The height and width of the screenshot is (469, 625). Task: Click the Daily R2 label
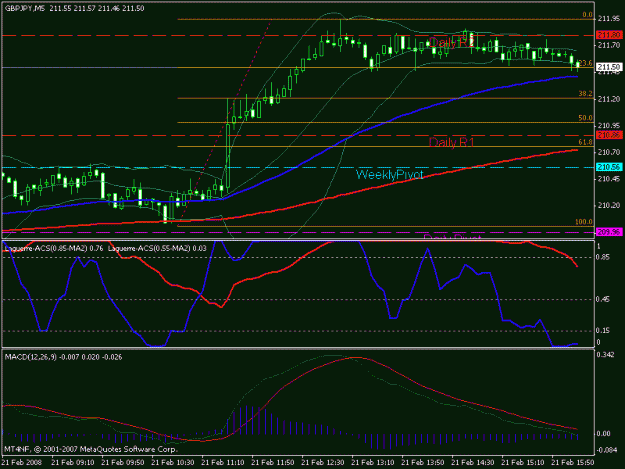[x=451, y=42]
